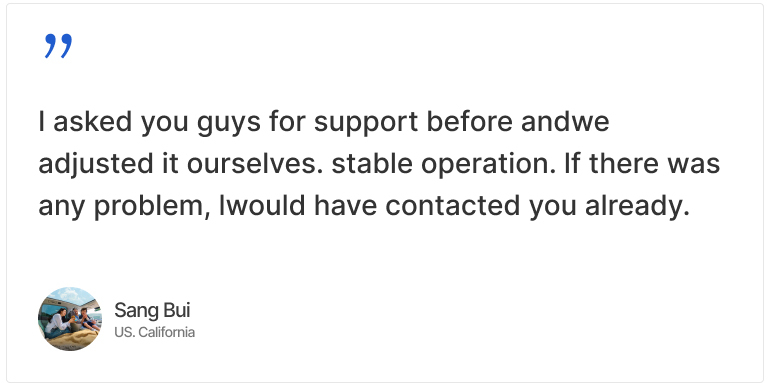769x386 pixels.
Task: Click the word "already." ending the quote
Action: point(637,206)
